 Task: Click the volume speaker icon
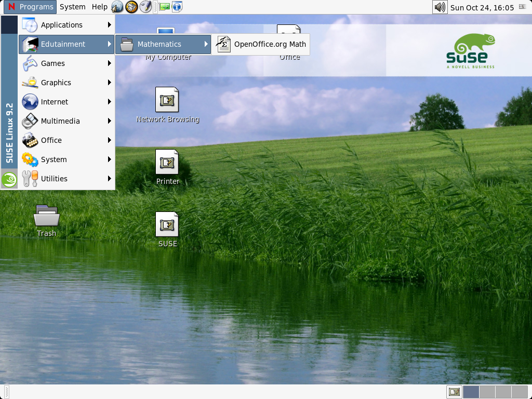pos(440,7)
